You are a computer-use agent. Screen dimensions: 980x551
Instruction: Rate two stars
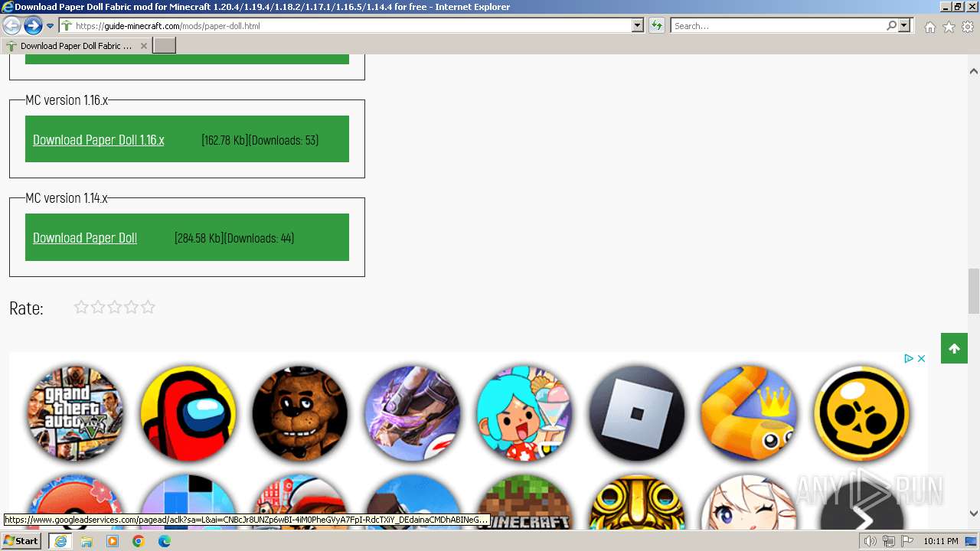coord(98,307)
